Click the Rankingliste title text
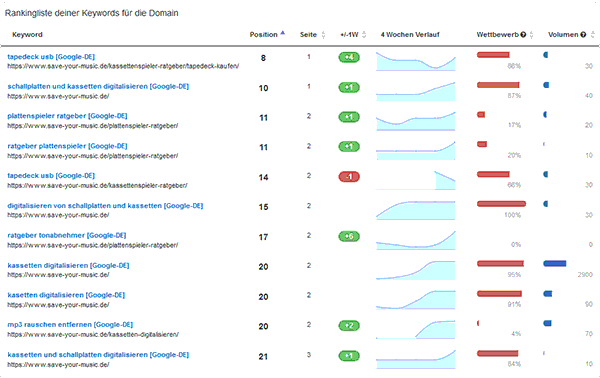The width and height of the screenshot is (600, 378). point(91,13)
